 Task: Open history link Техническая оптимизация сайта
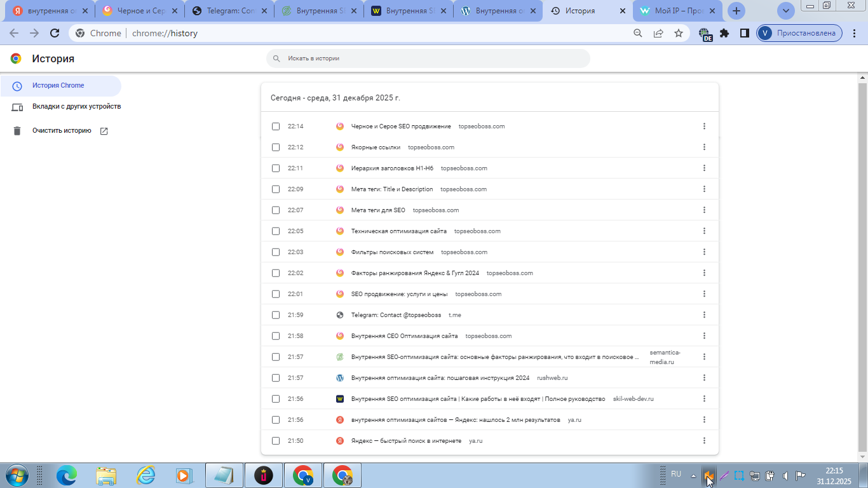point(399,231)
